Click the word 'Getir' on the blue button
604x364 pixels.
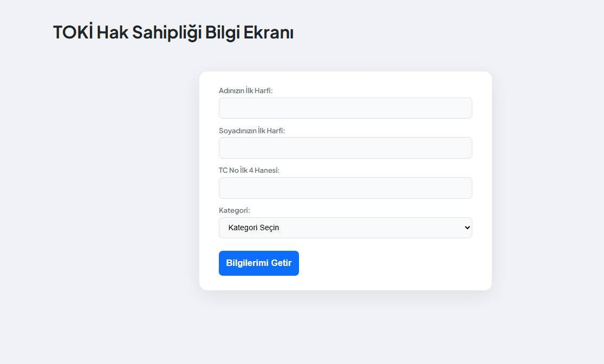click(281, 263)
